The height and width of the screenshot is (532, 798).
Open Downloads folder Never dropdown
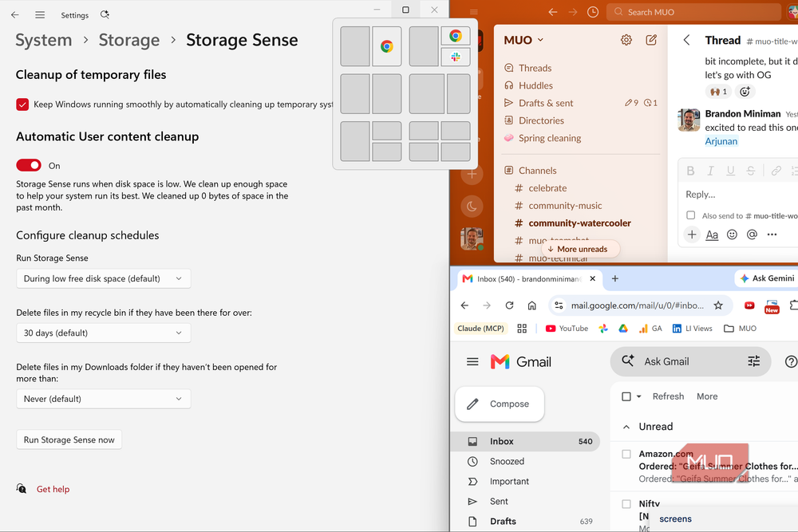[x=103, y=399]
